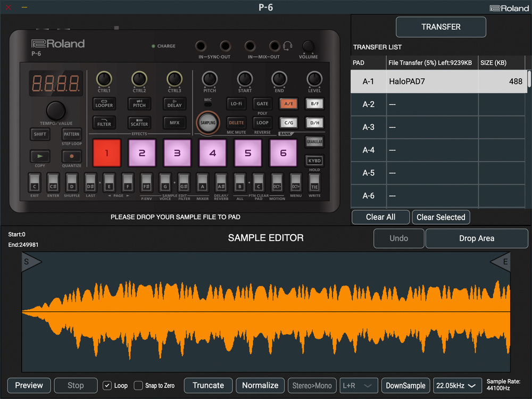532x399 pixels.
Task: Select the A-5 row in transfer list
Action: [438, 173]
